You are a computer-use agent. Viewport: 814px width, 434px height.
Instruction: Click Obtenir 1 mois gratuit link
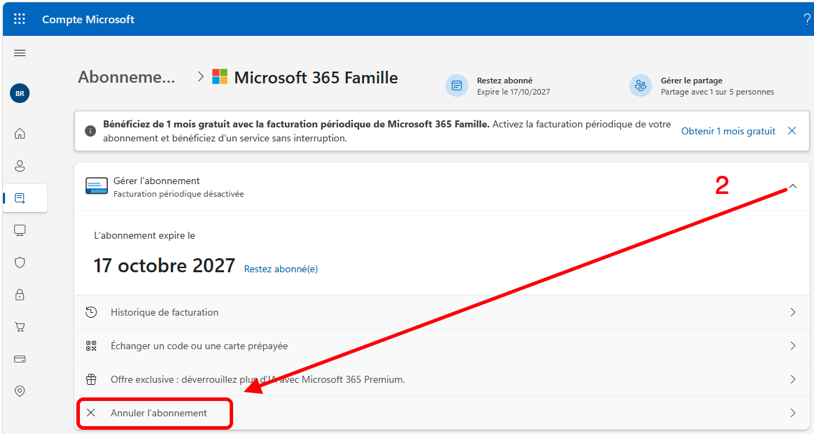(x=728, y=131)
